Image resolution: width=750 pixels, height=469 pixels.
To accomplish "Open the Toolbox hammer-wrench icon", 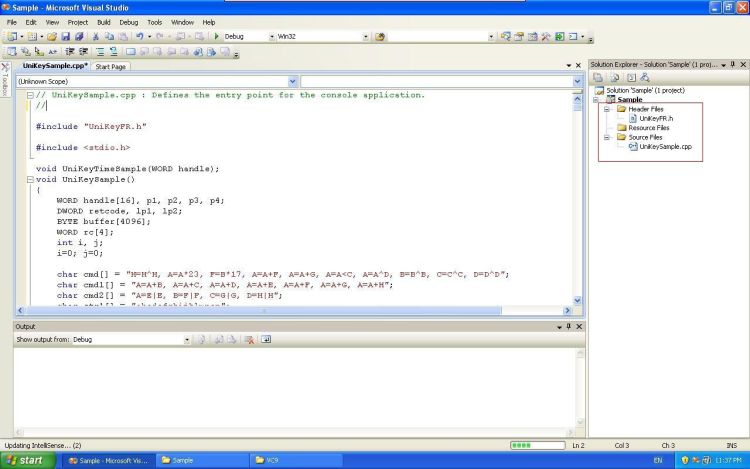I will click(x=546, y=37).
